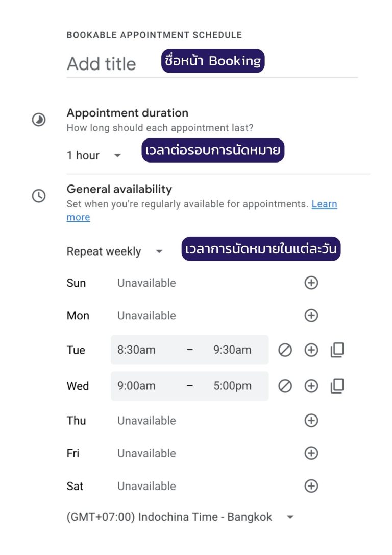Copy Wednesday's time to all days
This screenshot has height=555, width=392.
pos(337,386)
